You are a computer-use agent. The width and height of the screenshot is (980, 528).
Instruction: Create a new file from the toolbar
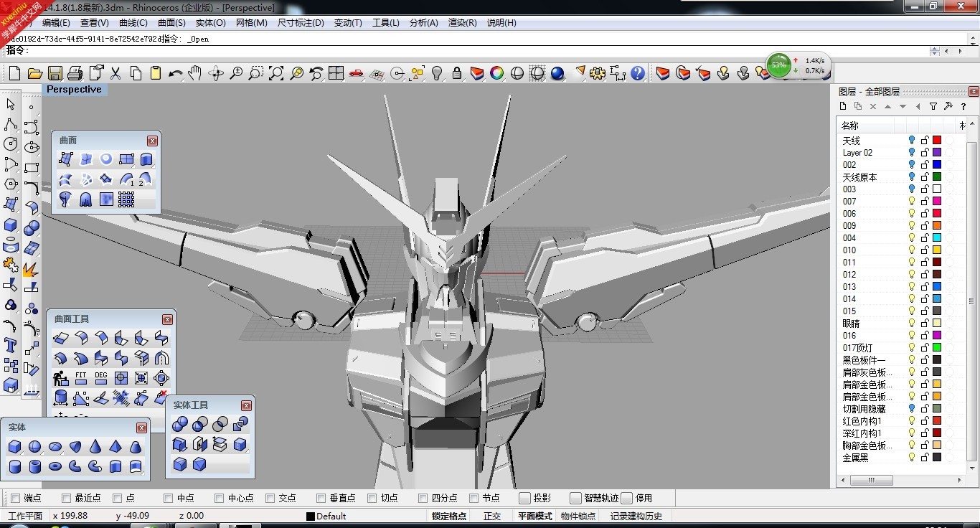pyautogui.click(x=14, y=73)
